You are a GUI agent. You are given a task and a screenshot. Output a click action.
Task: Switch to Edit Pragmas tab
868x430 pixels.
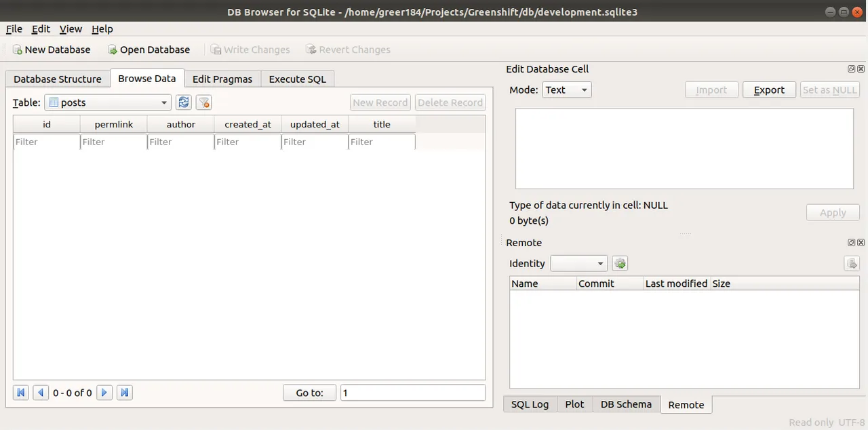222,79
